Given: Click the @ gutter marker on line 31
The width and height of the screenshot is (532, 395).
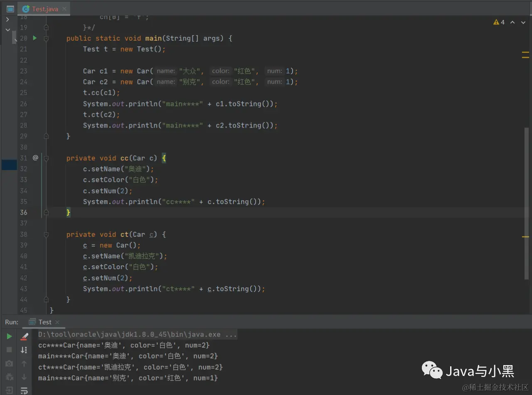Looking at the screenshot, I should (35, 158).
